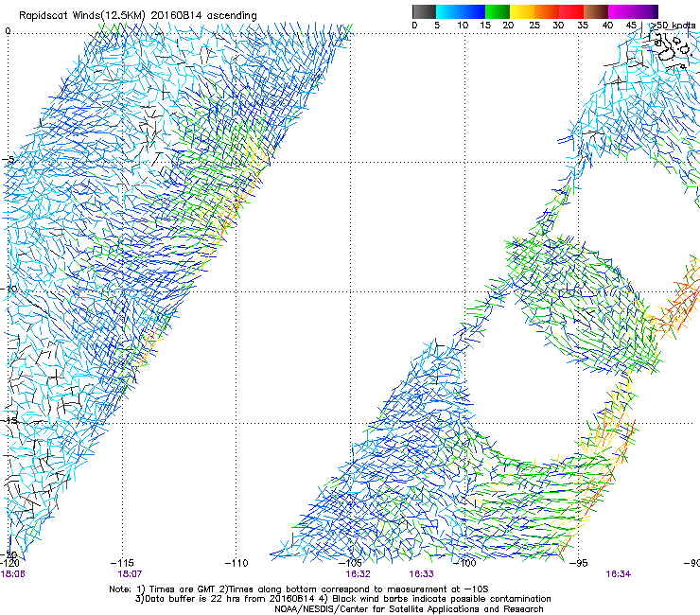This screenshot has width=700, height=615.
Task: Click the '-100' longitude axis label
Action: coord(464,563)
